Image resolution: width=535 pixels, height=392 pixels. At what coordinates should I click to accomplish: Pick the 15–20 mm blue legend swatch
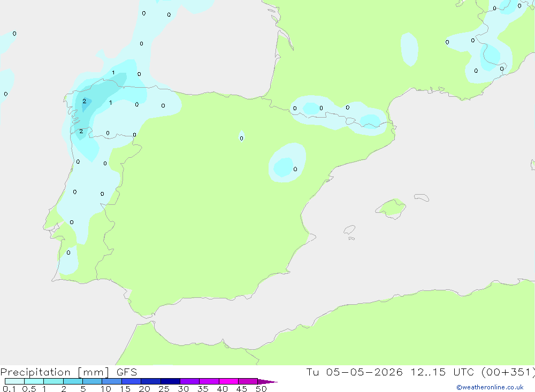[x=132, y=381]
